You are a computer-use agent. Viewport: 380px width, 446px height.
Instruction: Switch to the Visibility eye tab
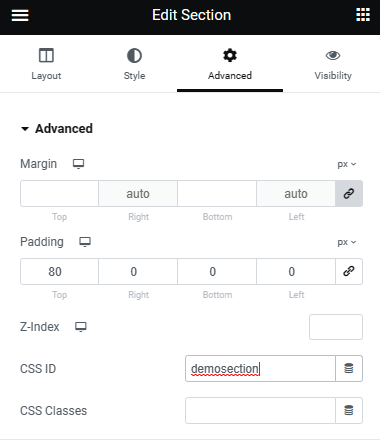click(x=333, y=65)
